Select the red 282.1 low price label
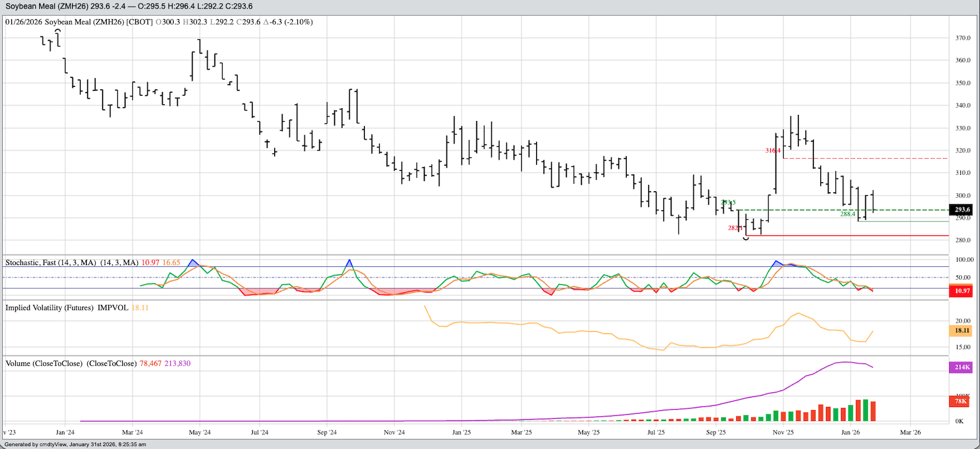This screenshot has width=980, height=449. (x=735, y=228)
